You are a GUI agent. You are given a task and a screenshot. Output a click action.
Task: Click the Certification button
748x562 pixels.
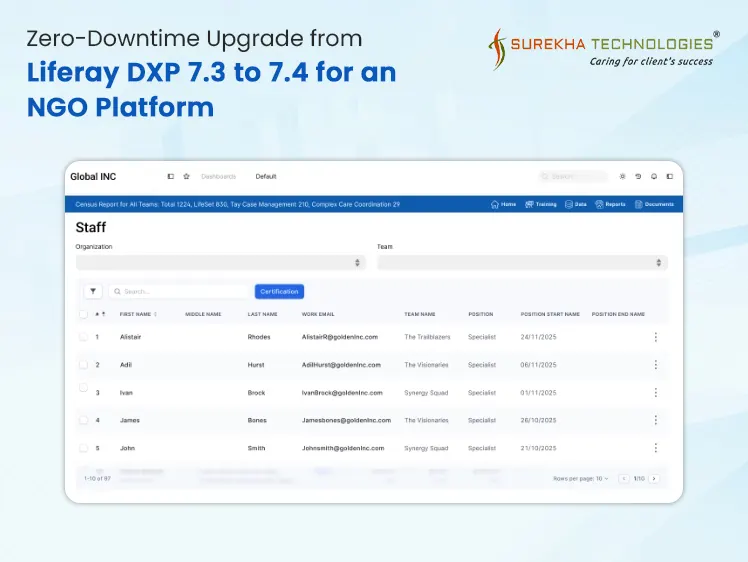tap(279, 291)
